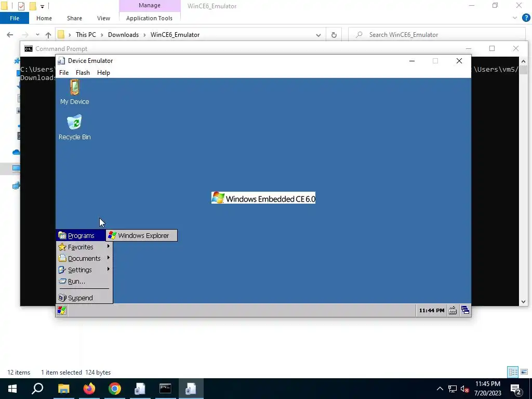
Task: Launch Firefox from taskbar
Action: [x=89, y=389]
